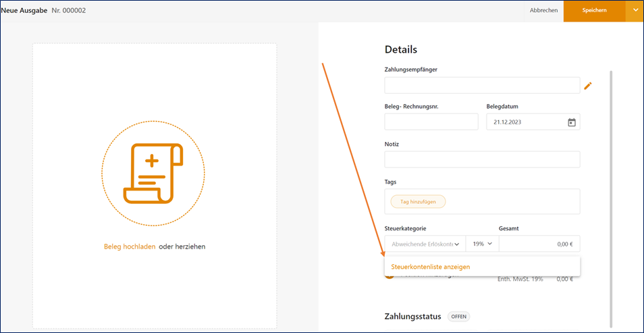Click the Neue Ausgabe title text
The width and height of the screenshot is (644, 333).
click(24, 11)
